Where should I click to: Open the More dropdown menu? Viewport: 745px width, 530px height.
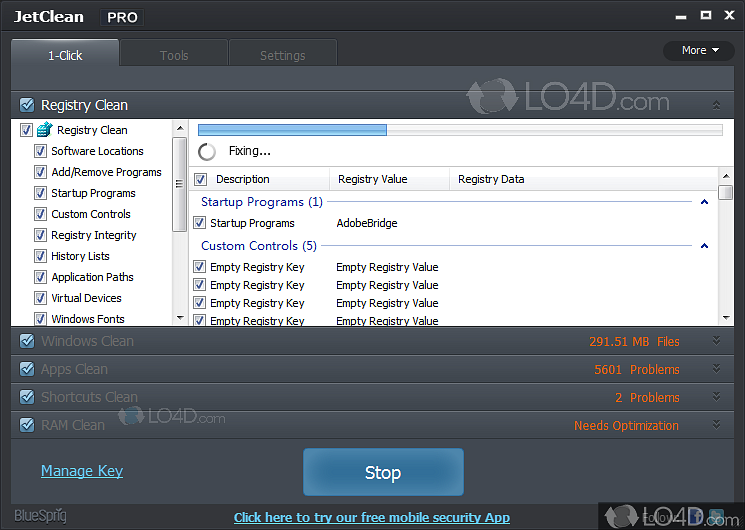tap(699, 50)
